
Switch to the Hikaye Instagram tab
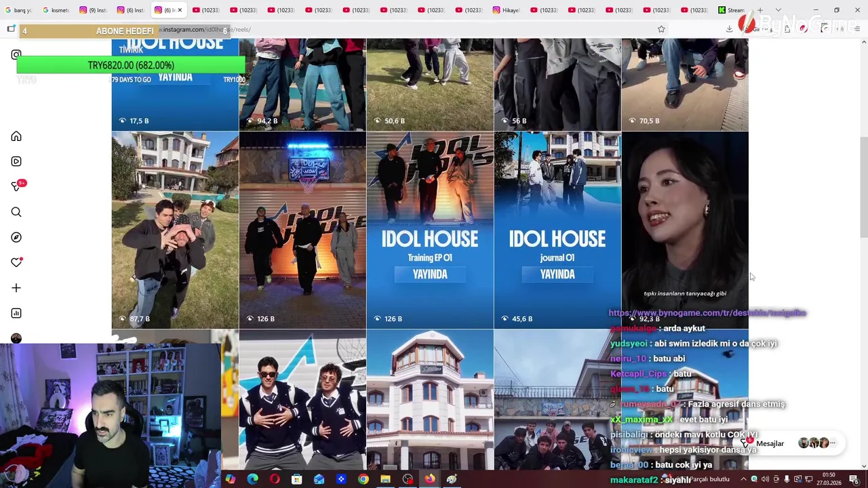click(507, 10)
